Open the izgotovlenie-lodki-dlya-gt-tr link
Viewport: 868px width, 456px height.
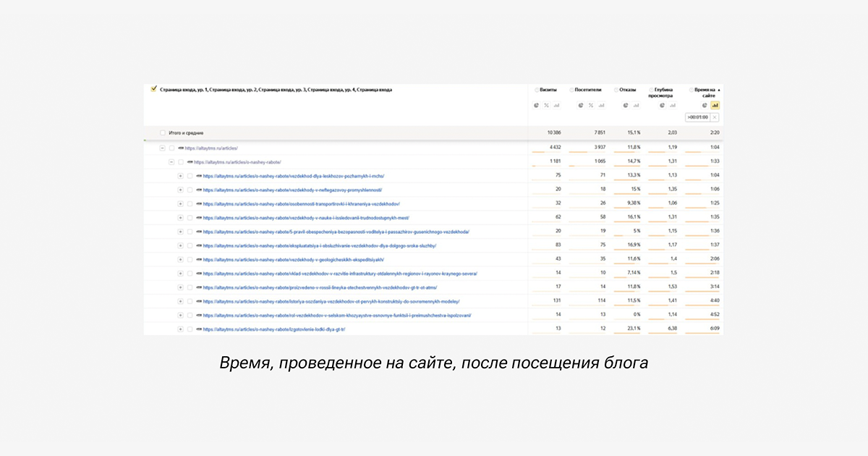pyautogui.click(x=274, y=329)
